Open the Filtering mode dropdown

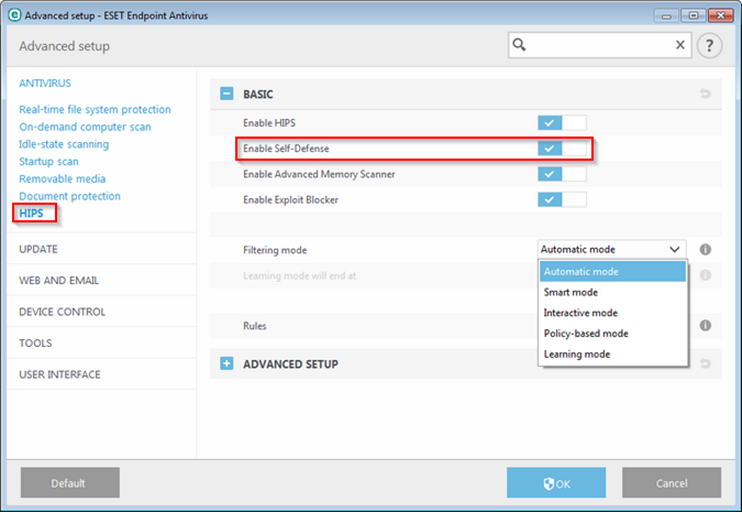(x=612, y=249)
